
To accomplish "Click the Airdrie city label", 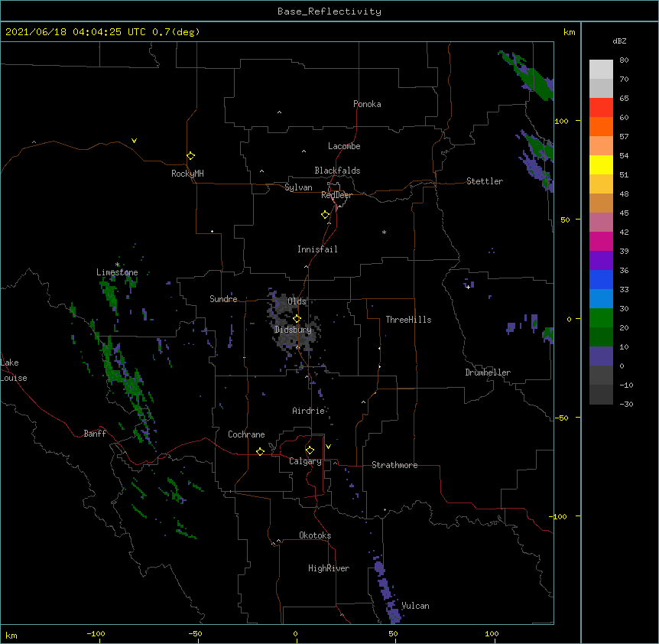I will [309, 411].
